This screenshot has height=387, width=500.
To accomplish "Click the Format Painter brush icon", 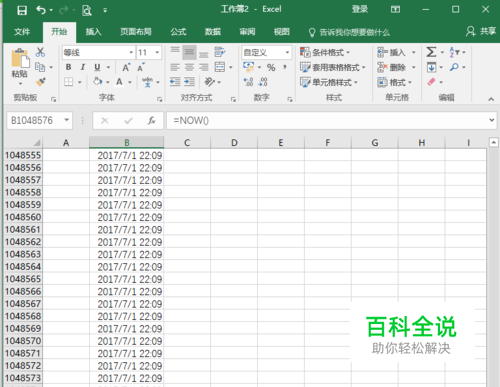I will pyautogui.click(x=41, y=82).
